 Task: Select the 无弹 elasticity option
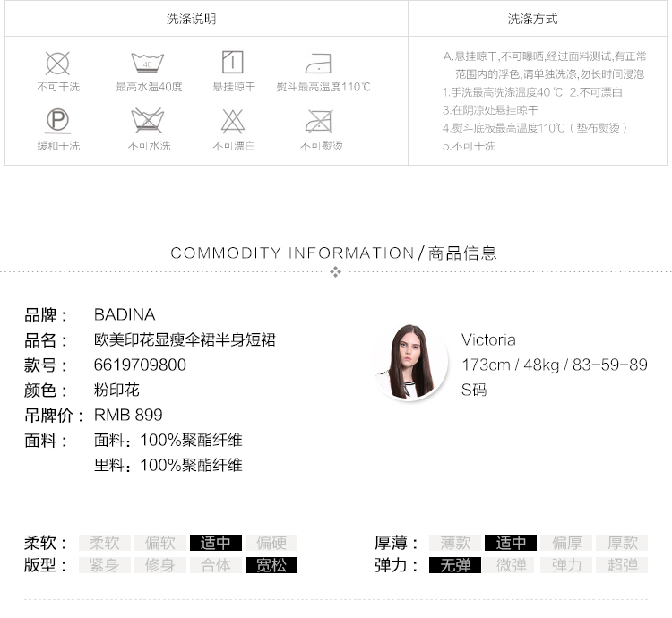(x=455, y=565)
